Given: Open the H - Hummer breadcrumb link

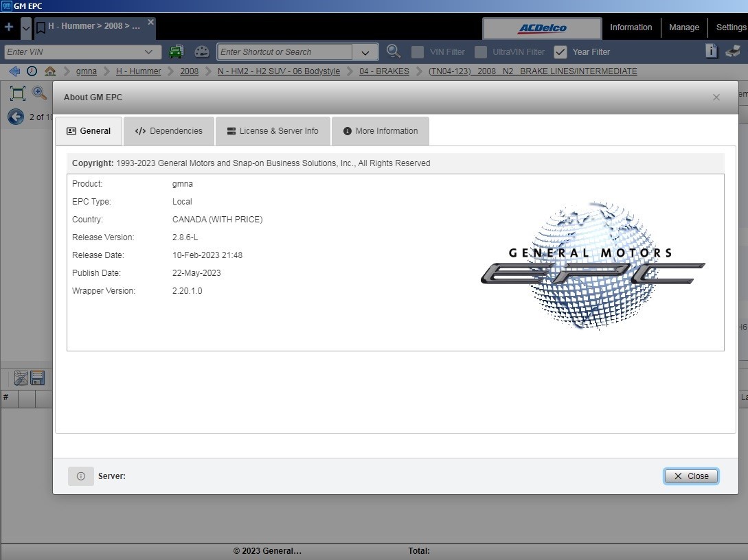Looking at the screenshot, I should click(138, 71).
